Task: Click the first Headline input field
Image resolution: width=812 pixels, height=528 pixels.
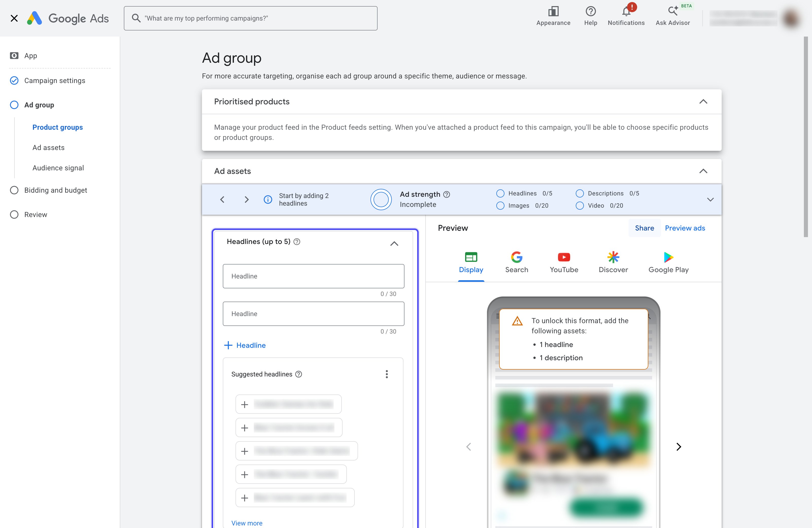Action: click(313, 276)
